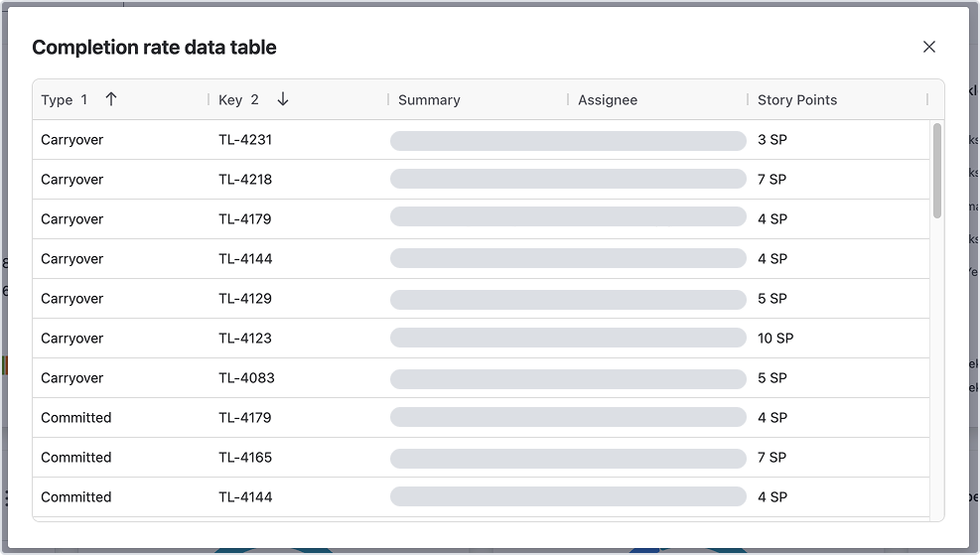980x555 pixels.
Task: Click ascending sort arrow on Type column
Action: coord(111,99)
